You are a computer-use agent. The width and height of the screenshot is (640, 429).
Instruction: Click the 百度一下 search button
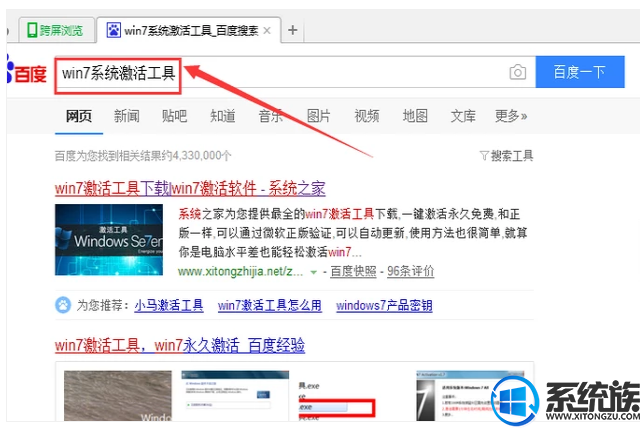580,72
